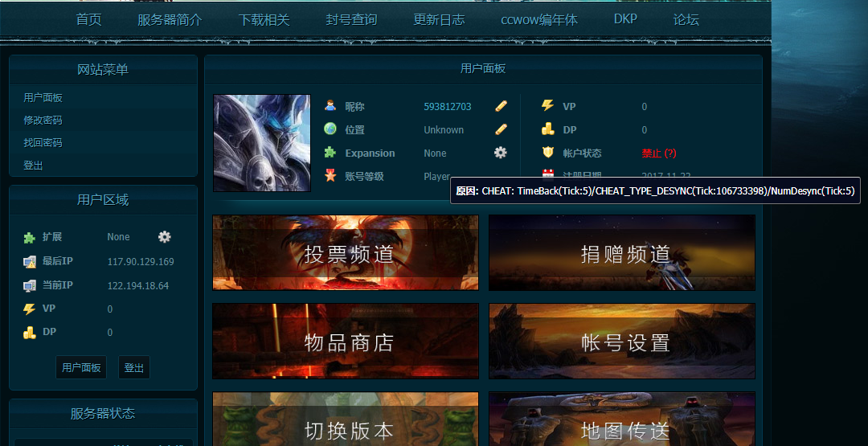
Task: Click the 网站菜单 panel header
Action: click(x=103, y=70)
